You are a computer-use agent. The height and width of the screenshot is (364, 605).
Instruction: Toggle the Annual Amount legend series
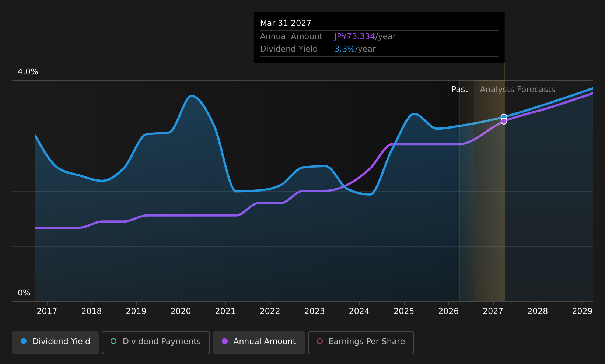(x=259, y=342)
